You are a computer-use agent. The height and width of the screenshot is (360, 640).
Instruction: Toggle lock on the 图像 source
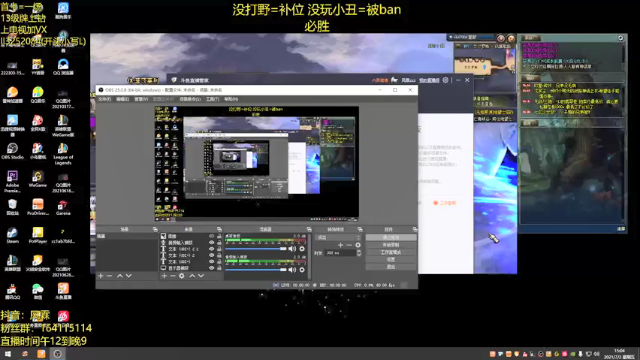click(219, 236)
